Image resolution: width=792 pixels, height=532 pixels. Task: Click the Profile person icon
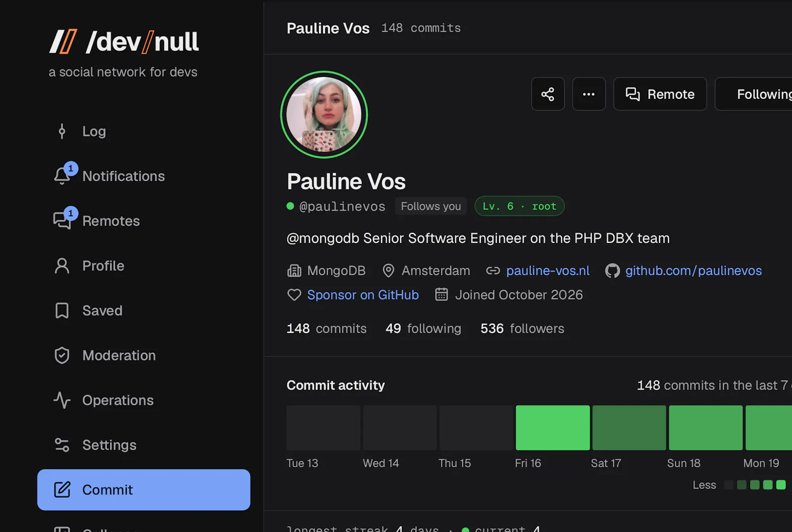click(x=62, y=266)
